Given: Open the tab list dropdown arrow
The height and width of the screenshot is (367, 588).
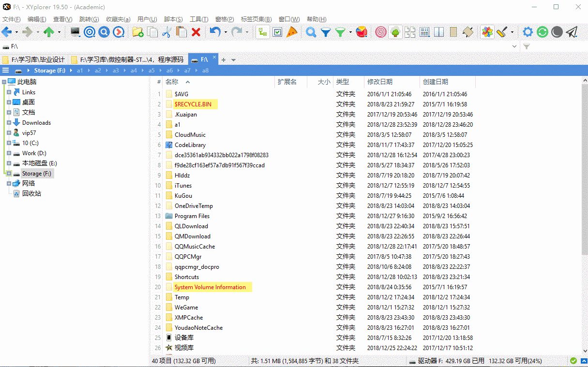Looking at the screenshot, I should coord(234,60).
